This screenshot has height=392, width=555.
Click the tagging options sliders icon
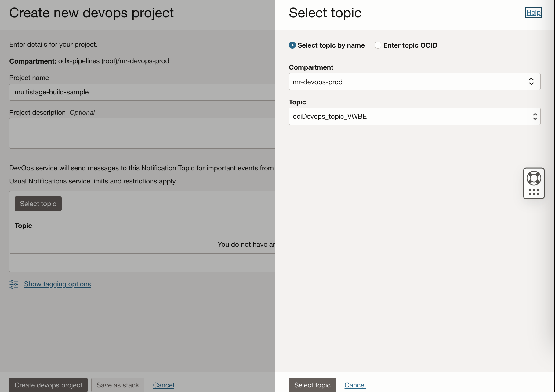pyautogui.click(x=14, y=284)
